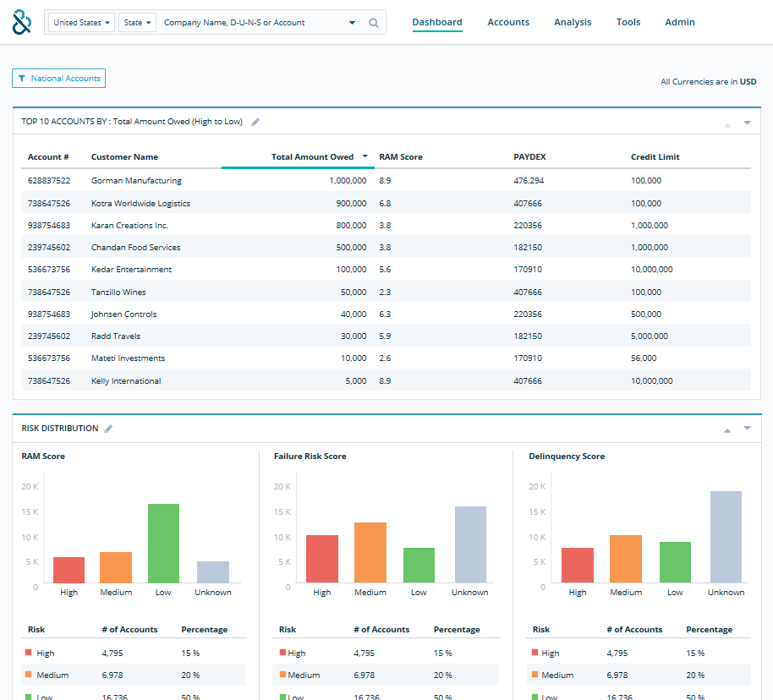Sort by RAM Score column header

point(401,156)
